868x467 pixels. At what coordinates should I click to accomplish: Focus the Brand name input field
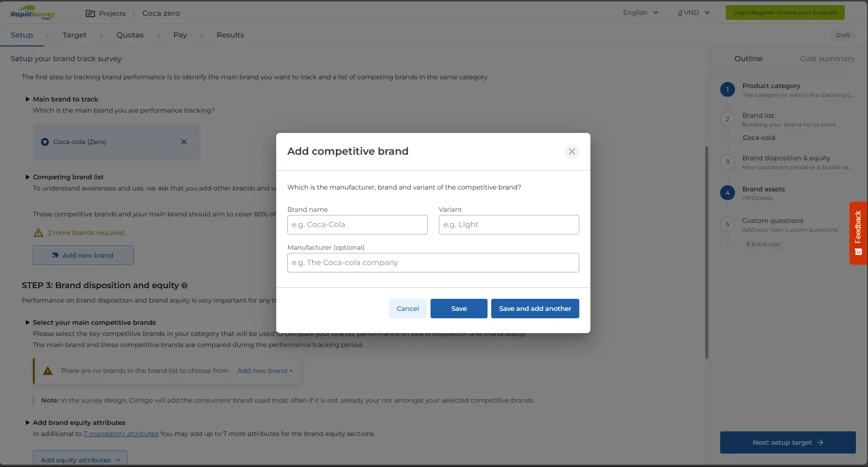[x=357, y=225]
